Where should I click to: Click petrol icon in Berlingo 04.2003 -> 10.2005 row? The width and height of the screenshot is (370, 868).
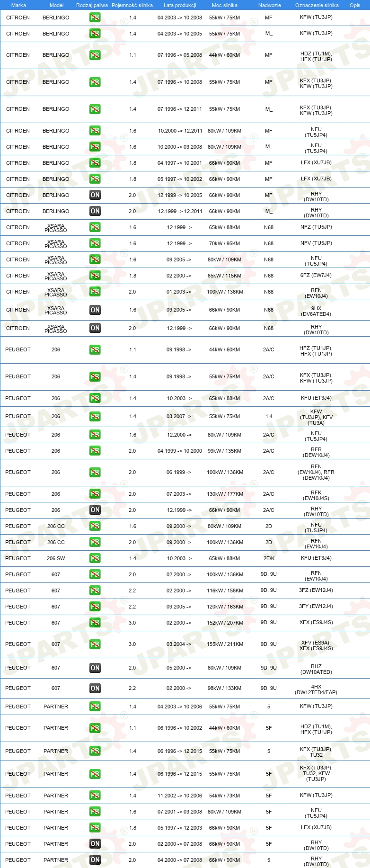(x=95, y=34)
